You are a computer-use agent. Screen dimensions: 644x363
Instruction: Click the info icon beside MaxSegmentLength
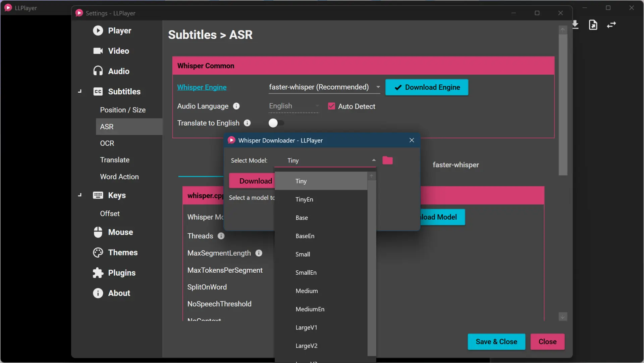click(259, 253)
